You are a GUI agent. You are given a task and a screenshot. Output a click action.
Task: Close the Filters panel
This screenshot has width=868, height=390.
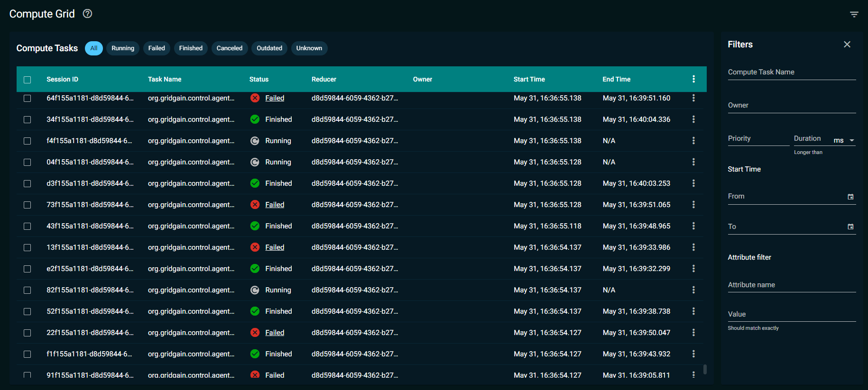tap(847, 45)
